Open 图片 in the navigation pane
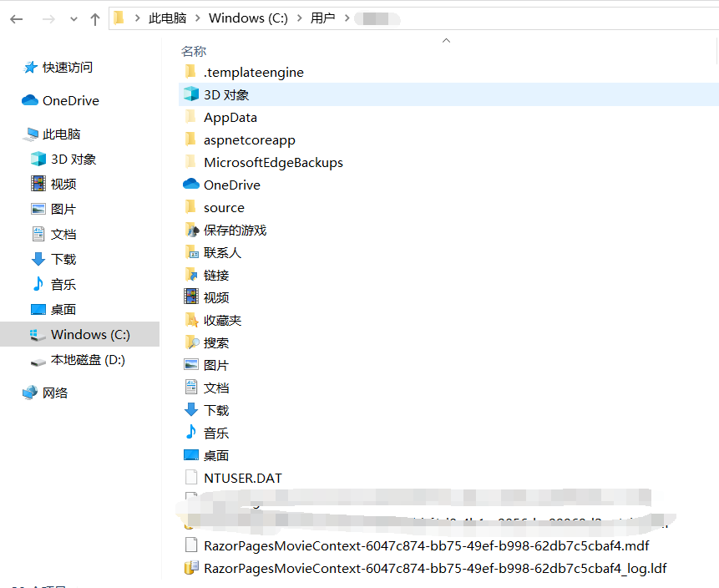Image resolution: width=719 pixels, height=588 pixels. point(63,209)
